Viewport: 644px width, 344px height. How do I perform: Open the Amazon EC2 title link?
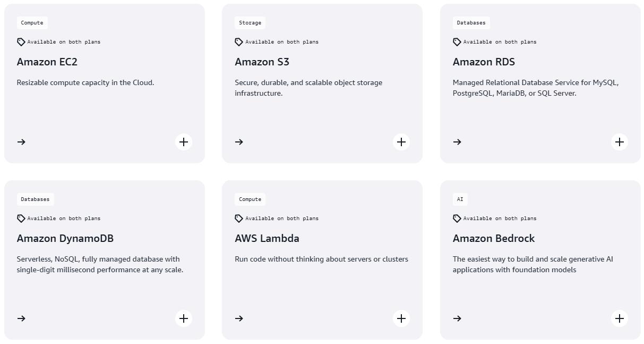(x=47, y=62)
